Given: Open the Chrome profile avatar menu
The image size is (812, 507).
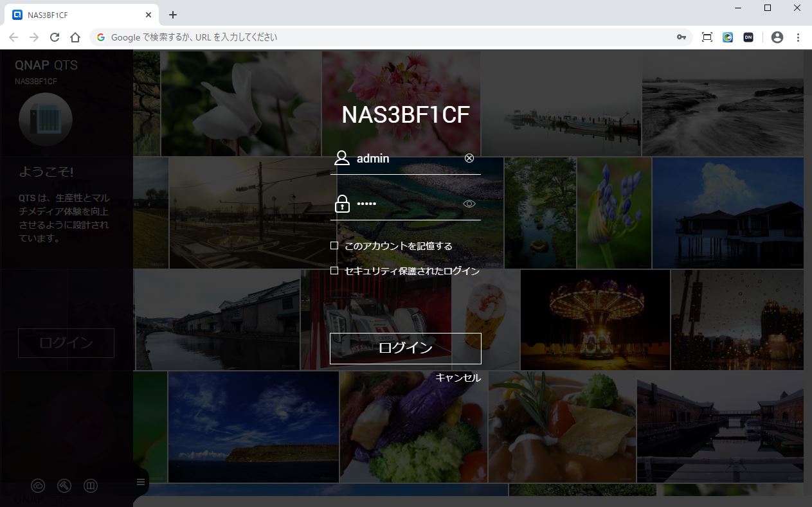Looking at the screenshot, I should coord(777,37).
